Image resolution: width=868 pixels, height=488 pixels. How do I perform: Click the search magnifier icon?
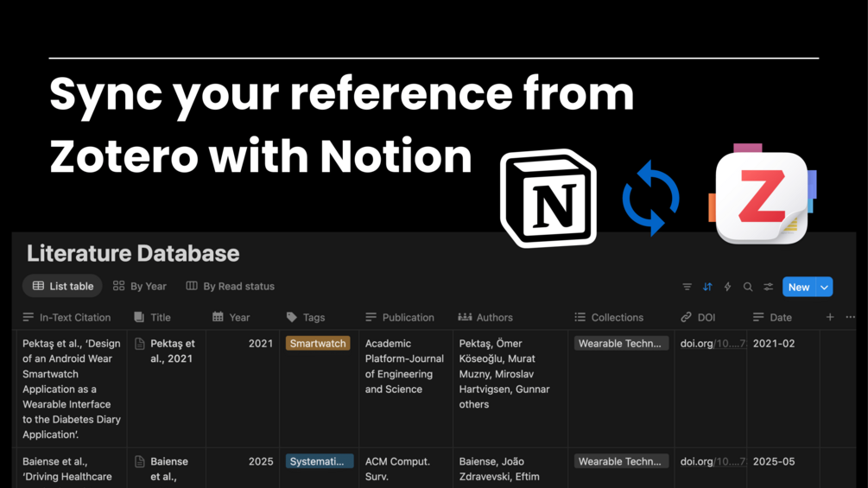click(x=748, y=287)
